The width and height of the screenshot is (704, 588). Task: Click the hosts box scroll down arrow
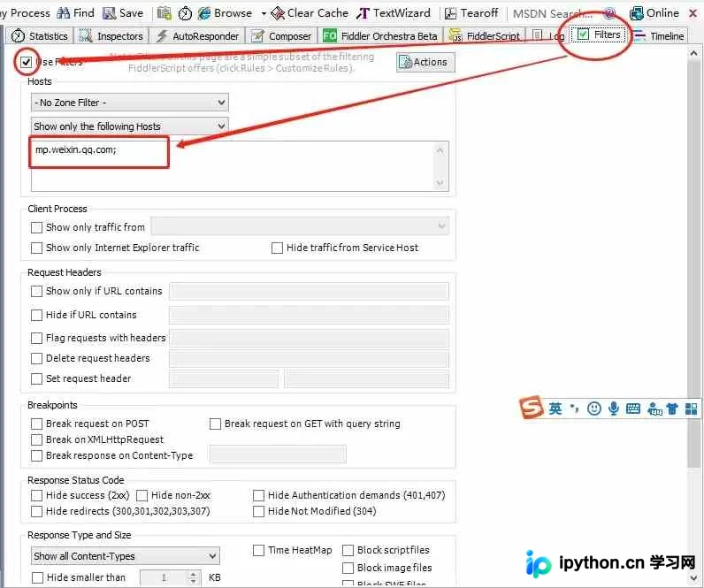pyautogui.click(x=440, y=182)
